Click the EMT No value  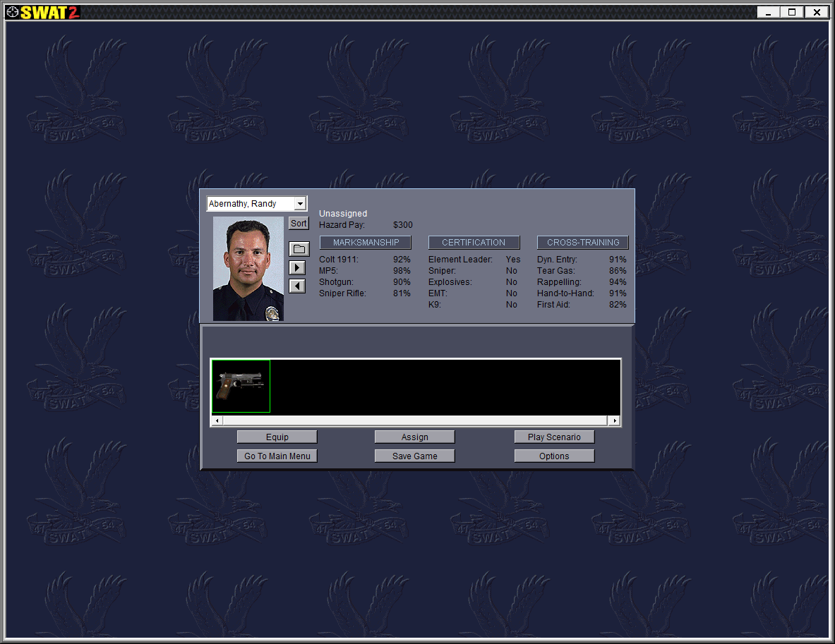click(511, 293)
